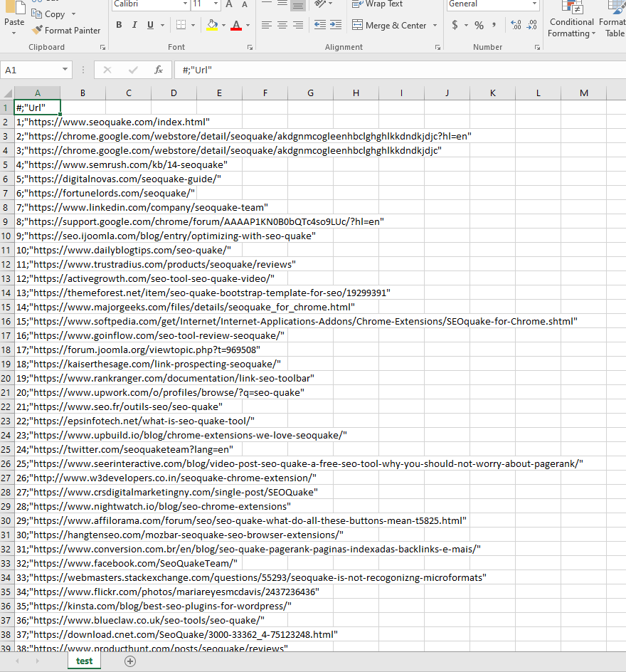Select column M header

pos(584,93)
